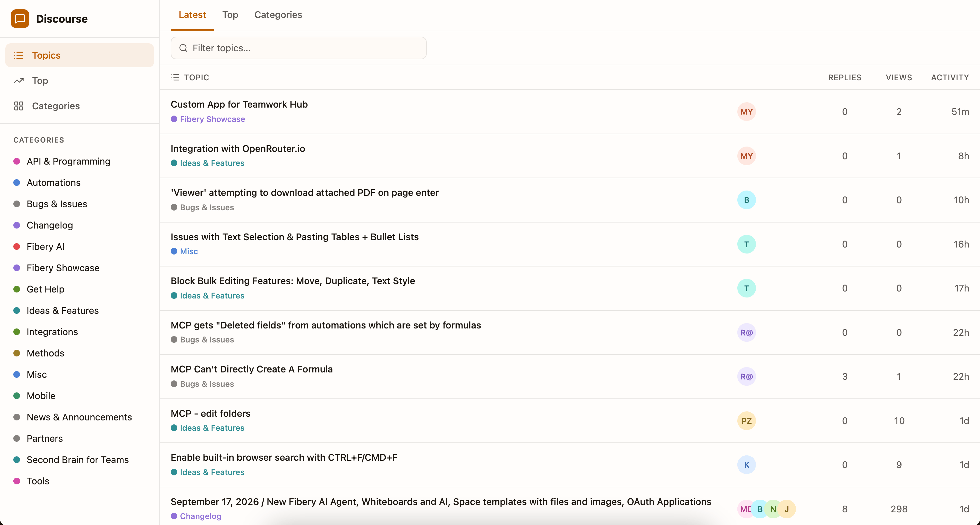Click K avatar on browser search topic

point(746,465)
